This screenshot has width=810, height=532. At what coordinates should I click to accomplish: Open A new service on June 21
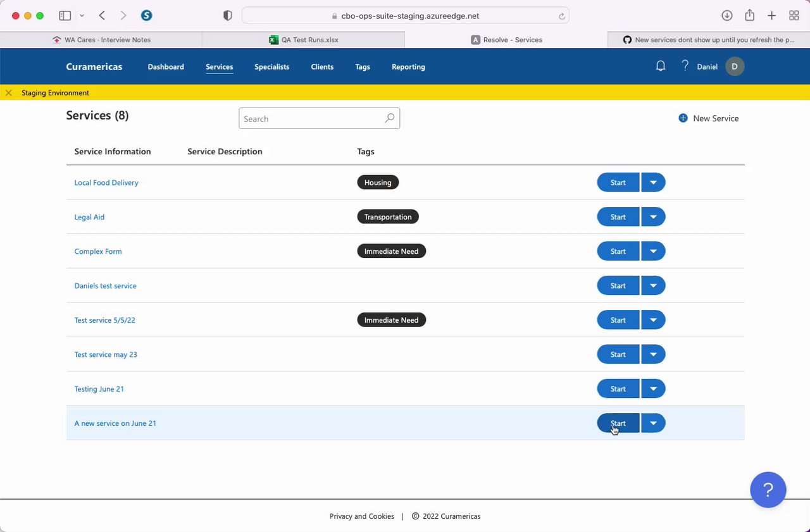(x=115, y=423)
